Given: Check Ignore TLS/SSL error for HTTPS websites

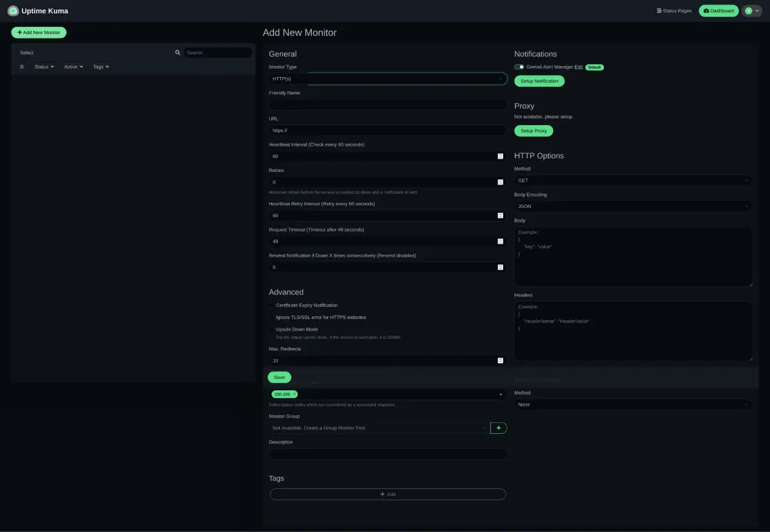Looking at the screenshot, I should coord(271,318).
